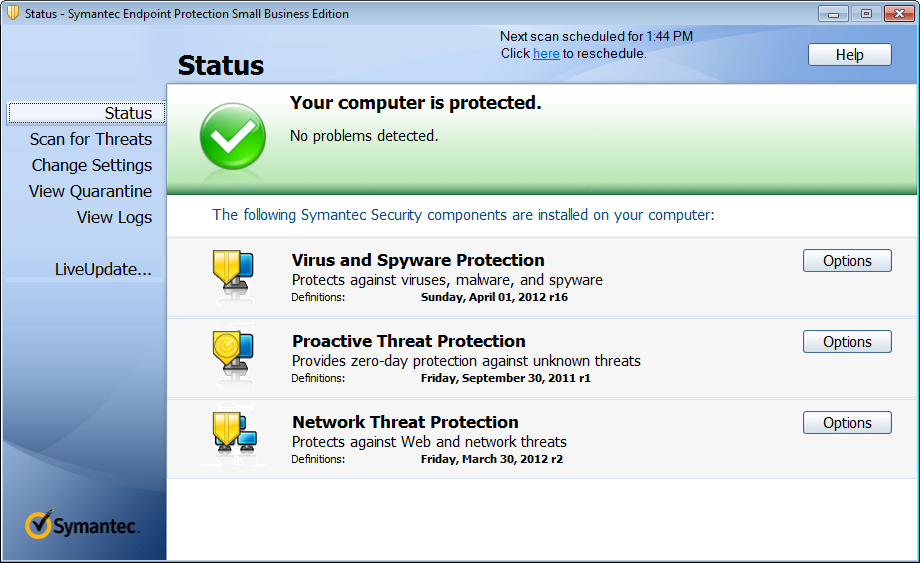Click the green protected checkmark icon
This screenshot has width=920, height=563.
[x=232, y=135]
